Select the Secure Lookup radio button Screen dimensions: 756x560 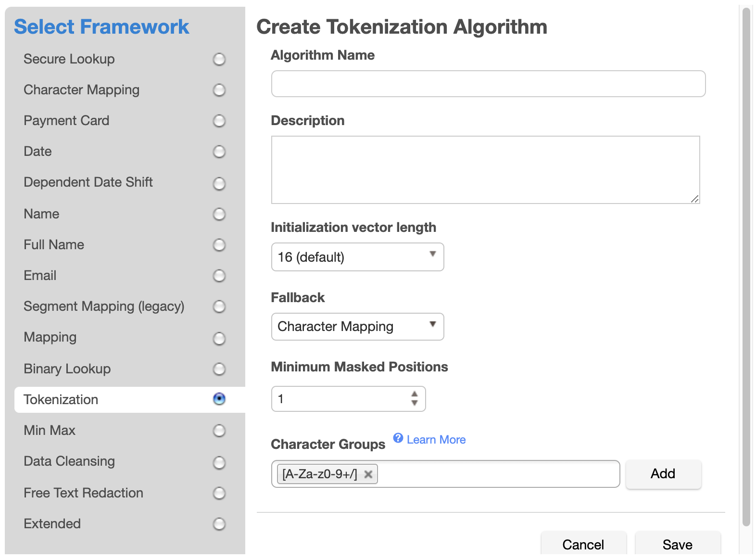pos(219,59)
